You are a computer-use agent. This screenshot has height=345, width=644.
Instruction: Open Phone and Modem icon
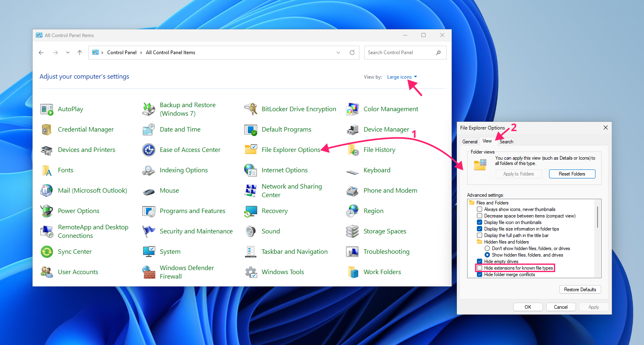tap(353, 191)
